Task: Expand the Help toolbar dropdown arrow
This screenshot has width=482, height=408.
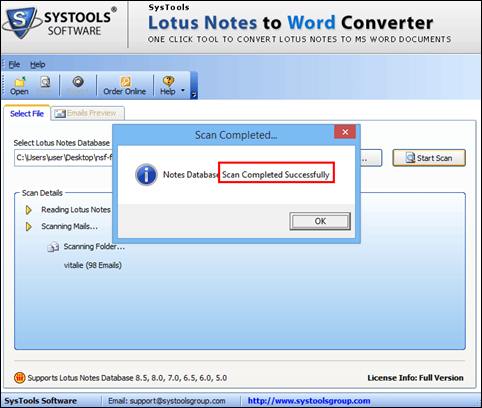Action: (183, 90)
